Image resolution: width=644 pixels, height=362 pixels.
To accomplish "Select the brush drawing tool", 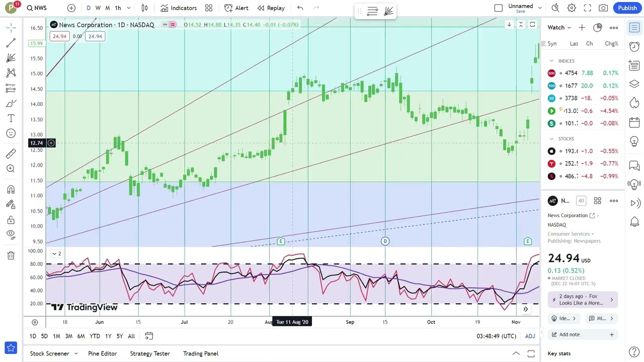I will [11, 103].
